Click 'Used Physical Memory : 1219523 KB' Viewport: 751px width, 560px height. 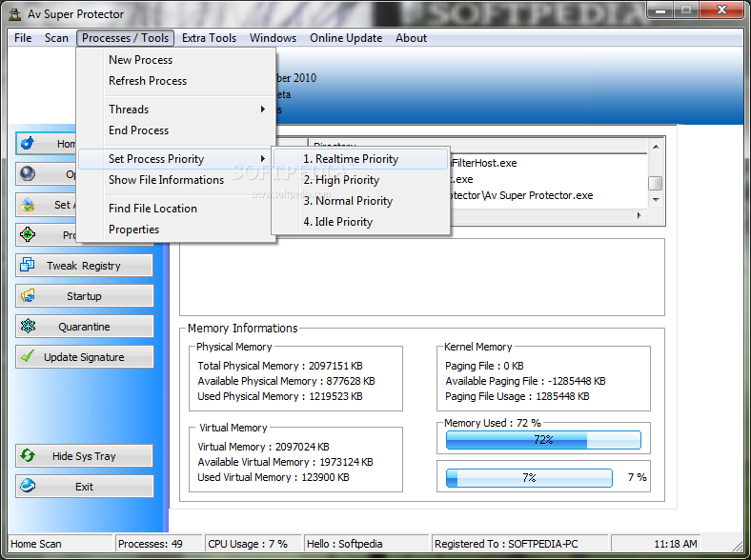(x=280, y=396)
